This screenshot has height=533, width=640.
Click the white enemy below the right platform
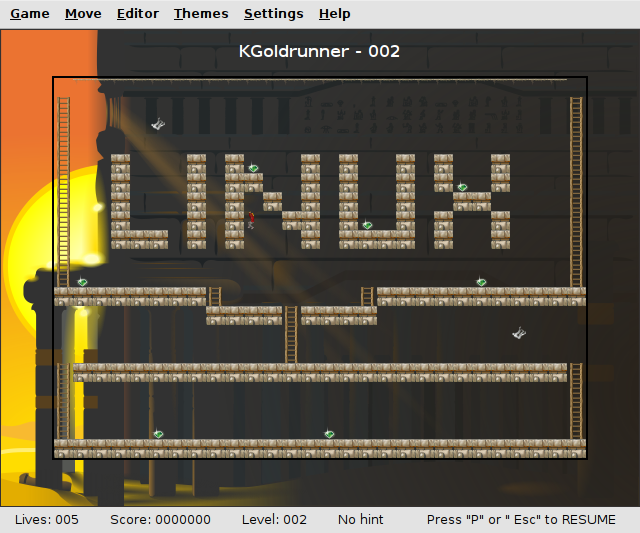tap(519, 333)
